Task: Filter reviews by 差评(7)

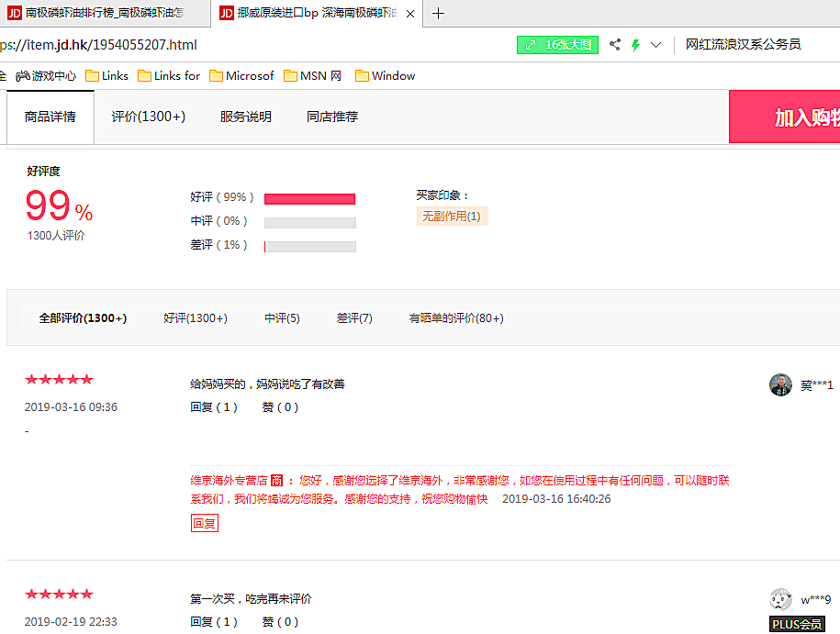Action: point(354,318)
